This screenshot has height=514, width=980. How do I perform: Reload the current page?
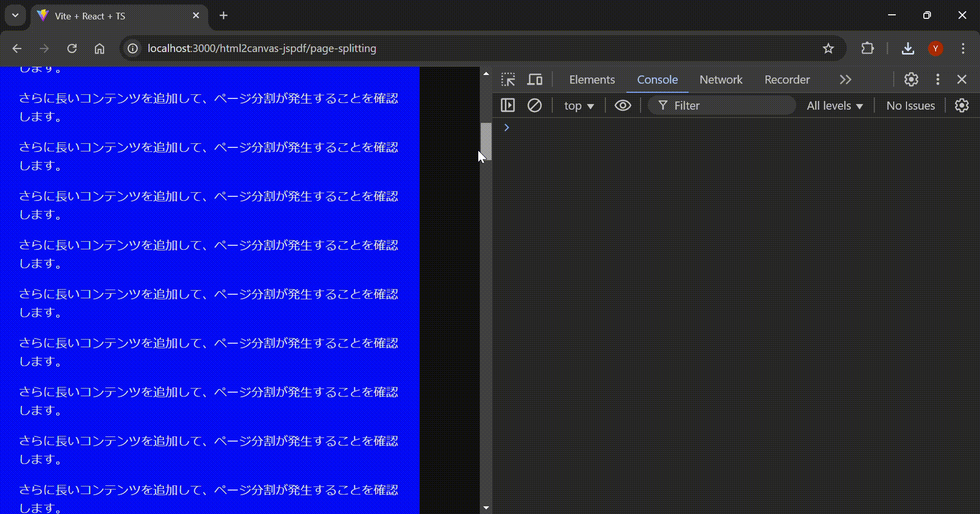click(72, 48)
